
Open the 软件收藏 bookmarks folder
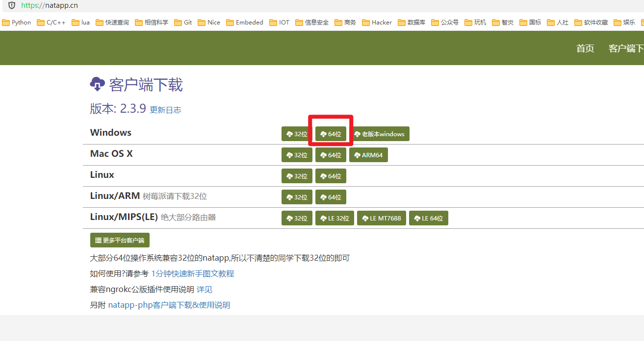tap(591, 23)
